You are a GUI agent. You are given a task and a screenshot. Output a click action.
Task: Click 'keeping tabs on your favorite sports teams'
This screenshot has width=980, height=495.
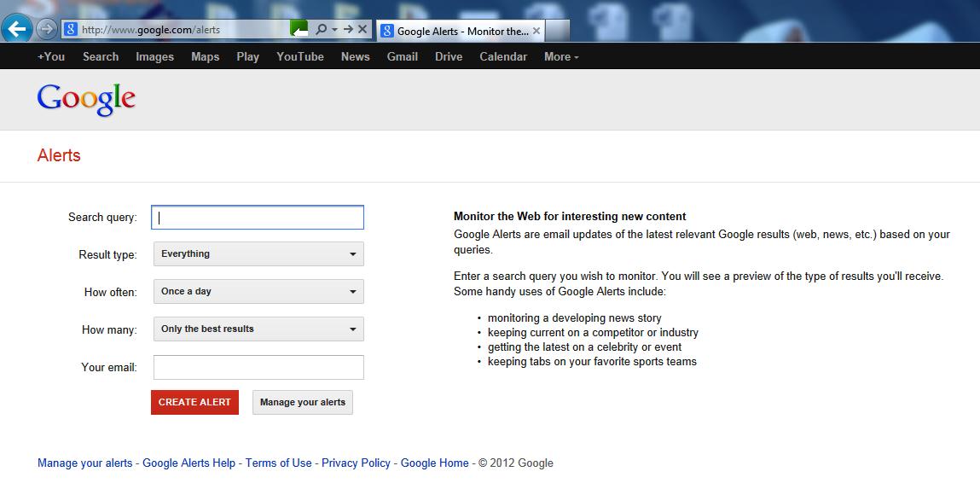click(592, 361)
